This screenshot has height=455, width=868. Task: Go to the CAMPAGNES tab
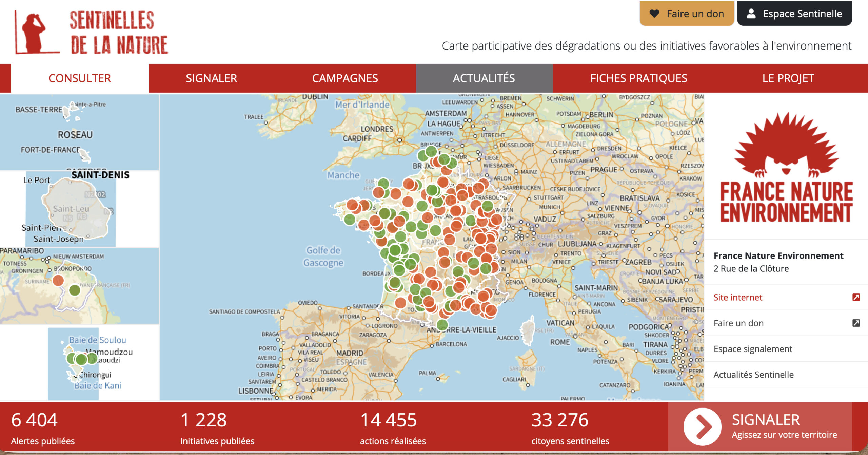point(345,78)
